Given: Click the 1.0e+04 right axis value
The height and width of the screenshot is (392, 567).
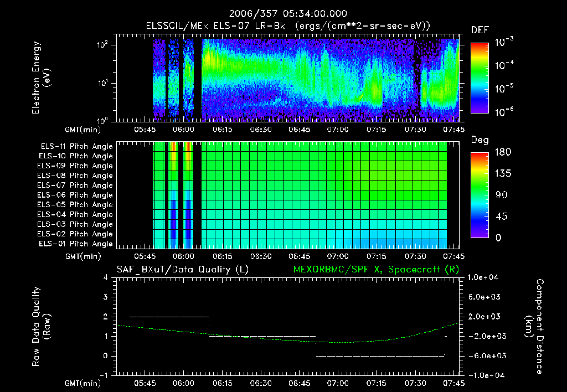Looking at the screenshot, I should 483,277.
